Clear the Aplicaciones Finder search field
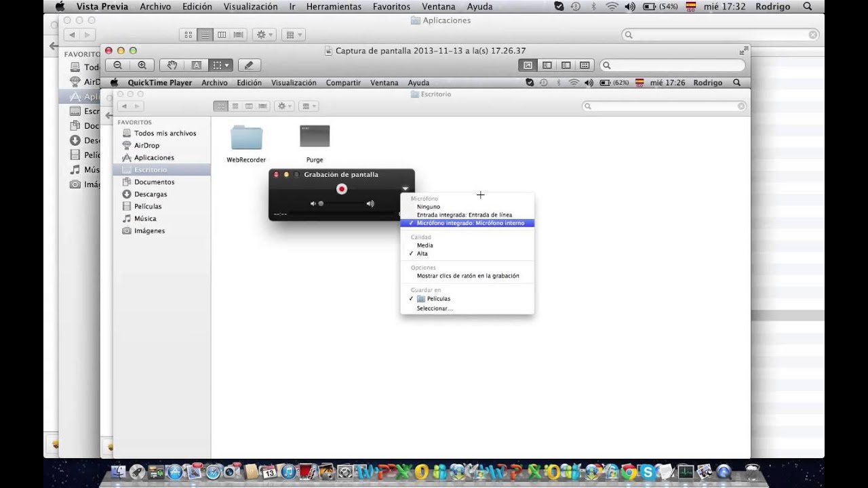This screenshot has height=488, width=868. 812,35
